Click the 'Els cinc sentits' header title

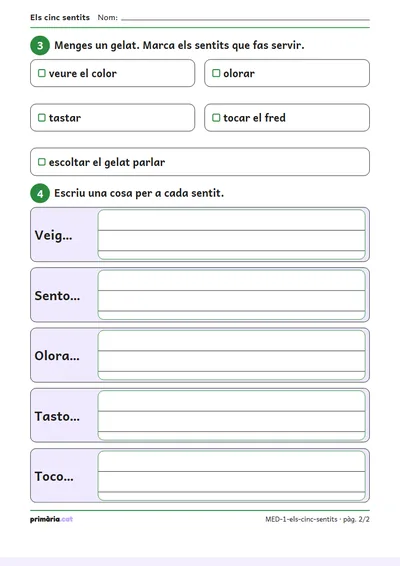tap(60, 17)
